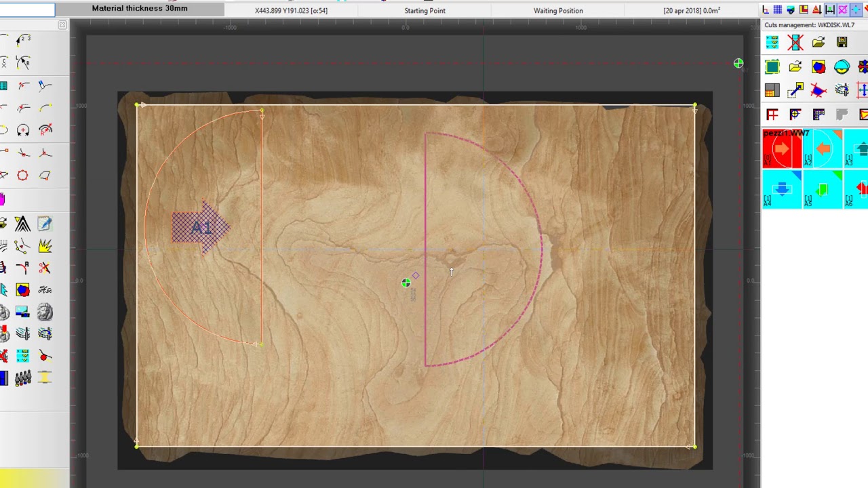Click the blue arrow move-to-box icon
The height and width of the screenshot is (488, 868).
pyautogui.click(x=795, y=90)
